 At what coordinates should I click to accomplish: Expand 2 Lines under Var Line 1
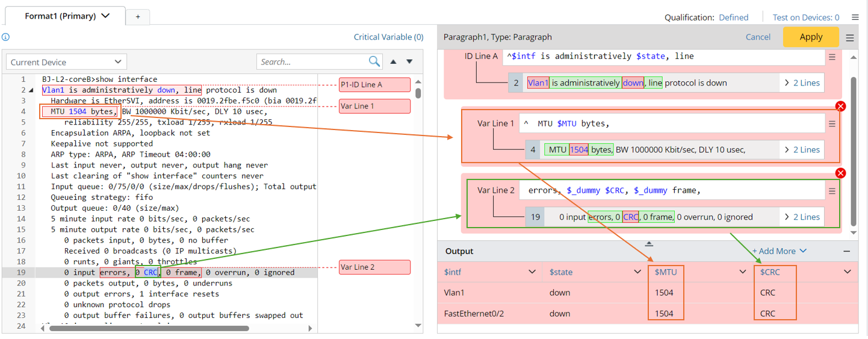click(x=802, y=150)
